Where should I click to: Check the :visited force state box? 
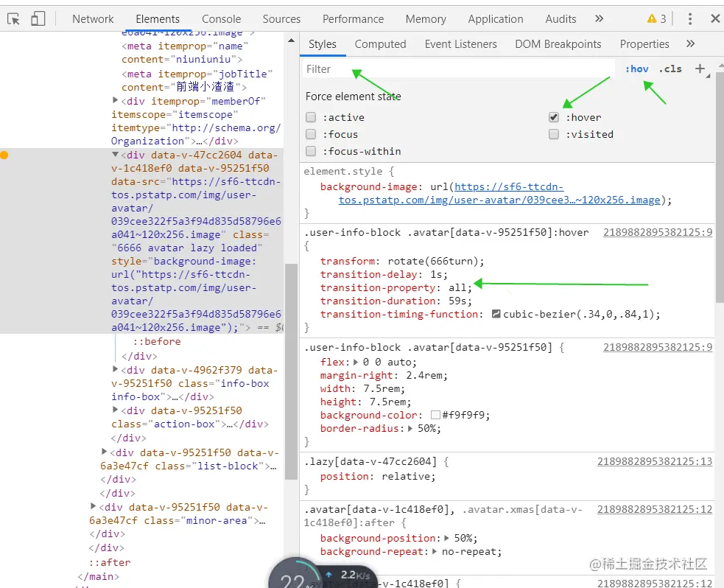(x=554, y=134)
